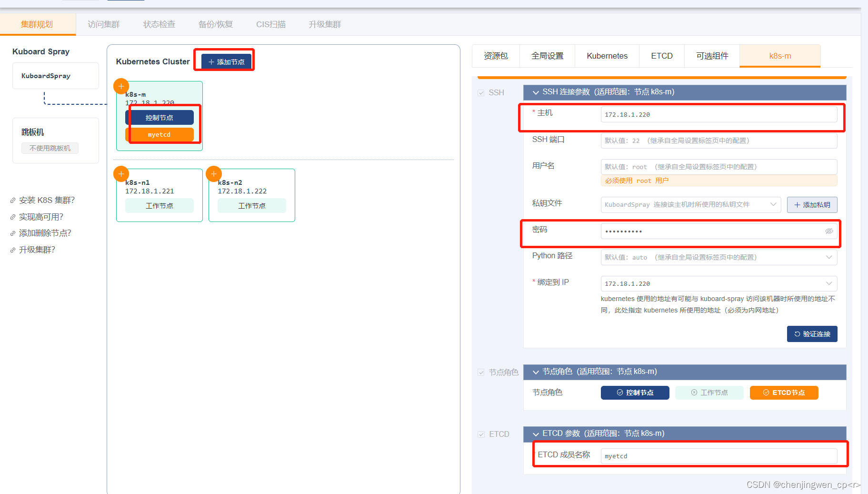Click the 验证连接 button
The image size is (868, 494).
[812, 334]
